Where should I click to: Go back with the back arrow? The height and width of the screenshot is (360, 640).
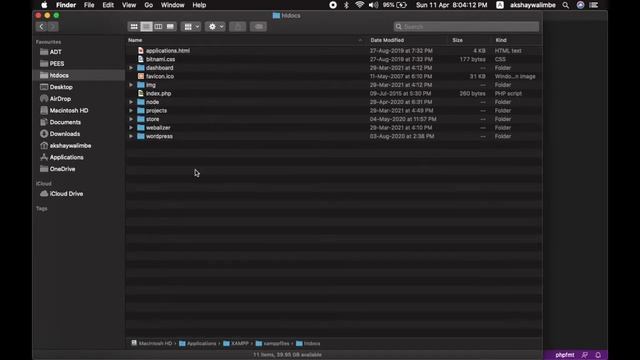pyautogui.click(x=41, y=27)
